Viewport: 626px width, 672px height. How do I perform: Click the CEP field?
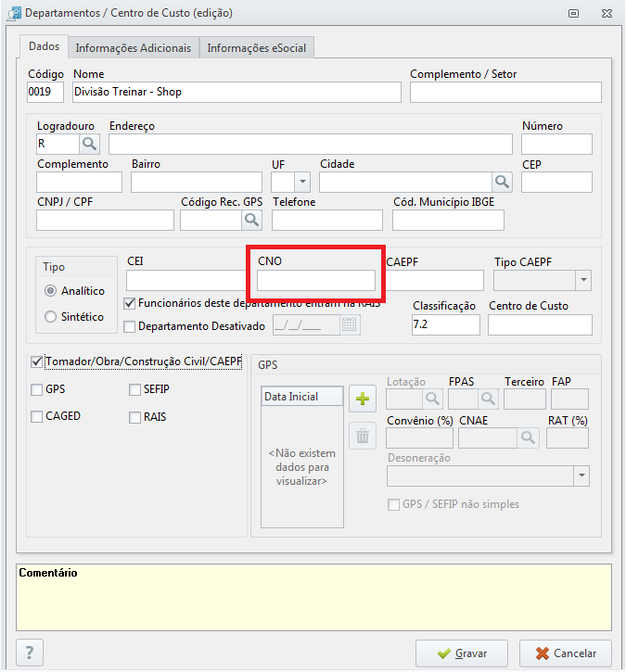pyautogui.click(x=556, y=183)
